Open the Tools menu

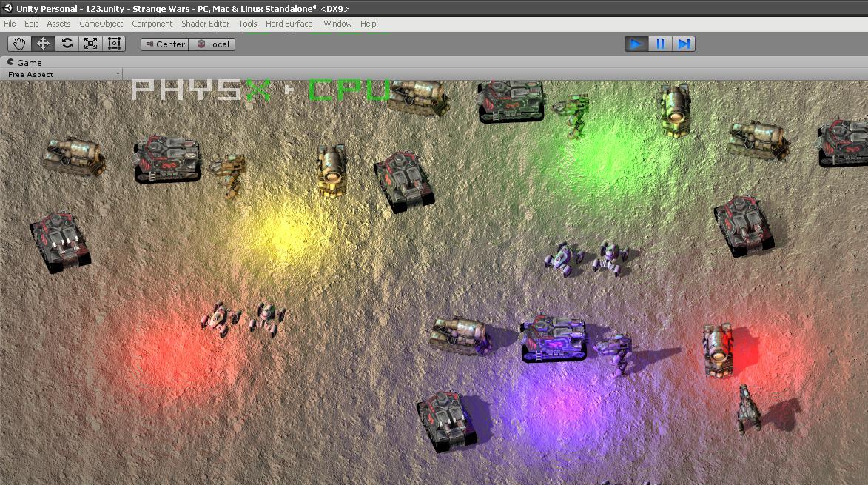pos(248,24)
